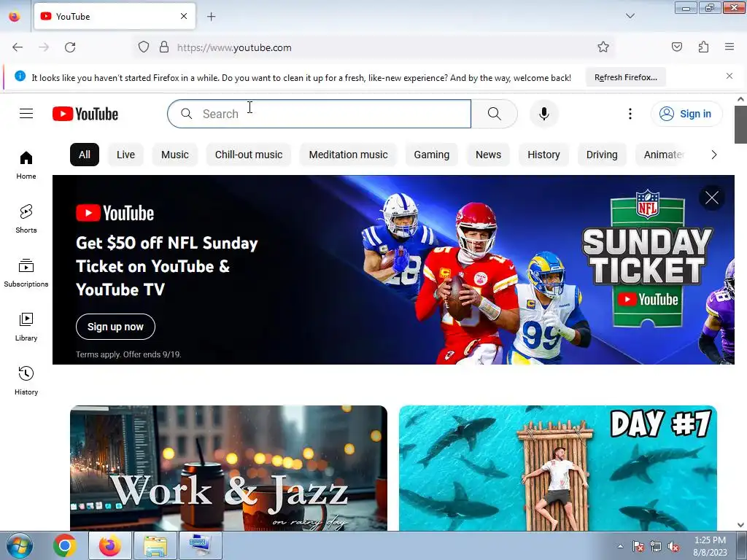Start voice search with microphone icon
This screenshot has height=560, width=747.
click(543, 114)
